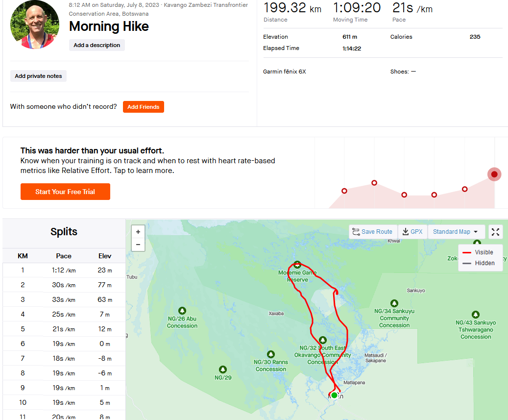The height and width of the screenshot is (420, 508).
Task: Click Add a description button
Action: click(x=97, y=45)
